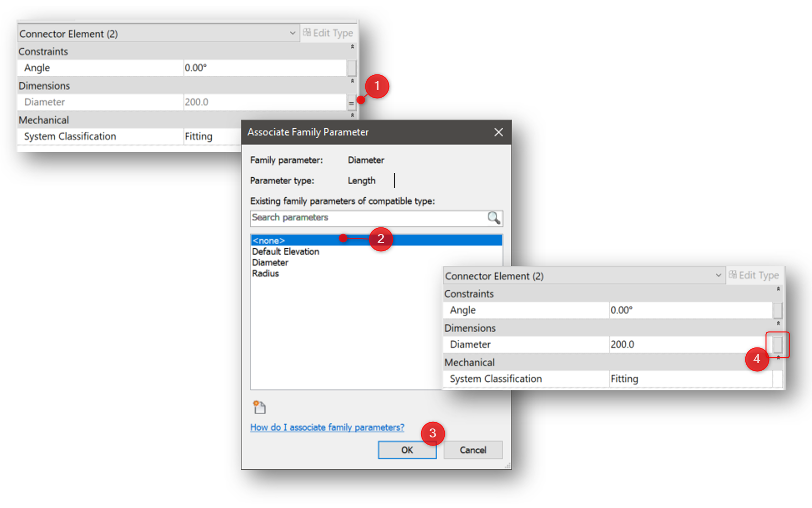The image size is (812, 508).
Task: Select the Radius family parameter
Action: (x=266, y=273)
